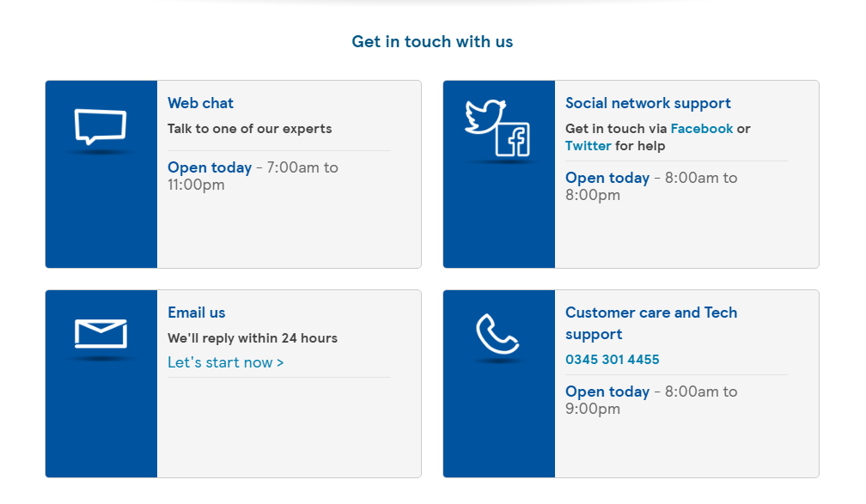Image resolution: width=866 pixels, height=504 pixels.
Task: Click the speech bubble Web chat icon
Action: (x=101, y=127)
